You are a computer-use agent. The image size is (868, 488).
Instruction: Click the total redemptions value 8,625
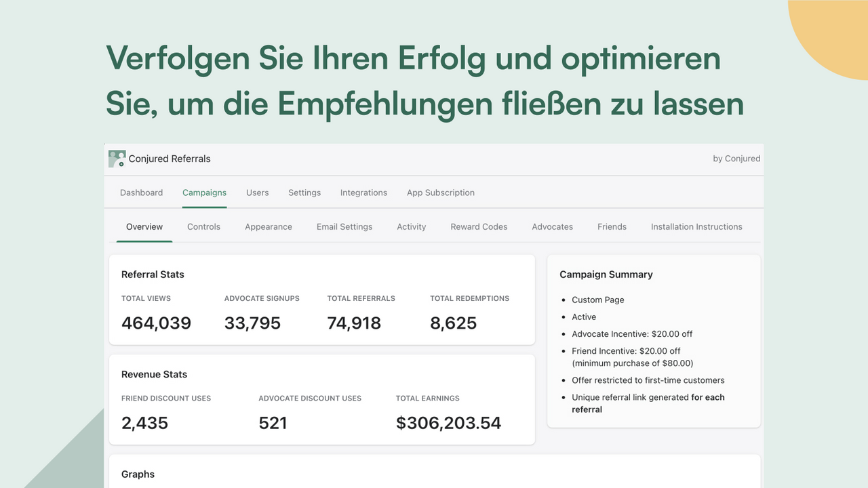453,323
